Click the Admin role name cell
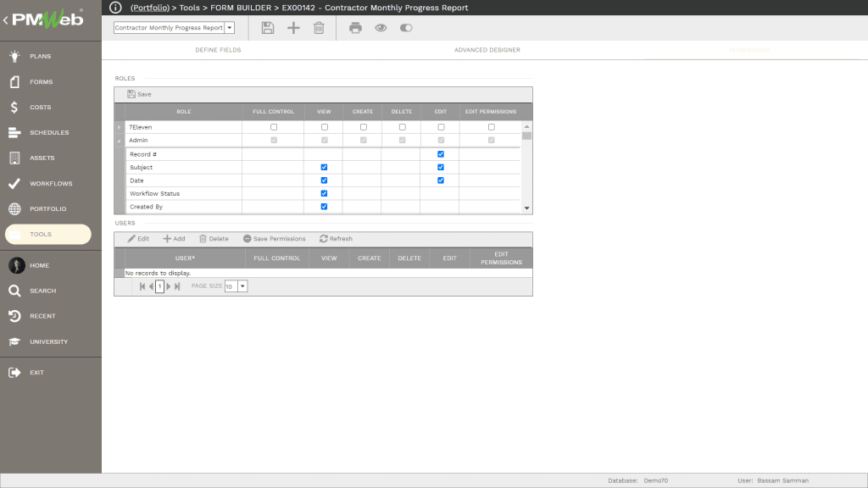868x488 pixels. (183, 141)
